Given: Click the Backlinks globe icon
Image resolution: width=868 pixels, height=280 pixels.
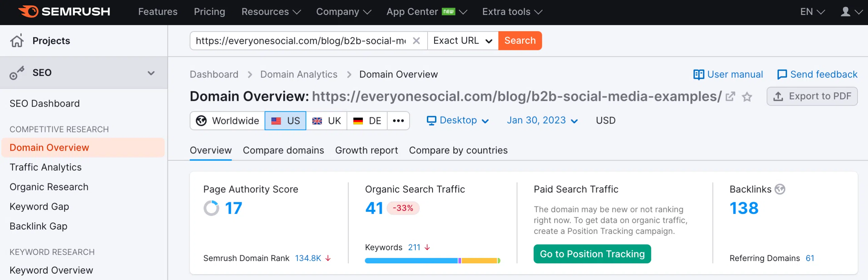Looking at the screenshot, I should [x=780, y=189].
